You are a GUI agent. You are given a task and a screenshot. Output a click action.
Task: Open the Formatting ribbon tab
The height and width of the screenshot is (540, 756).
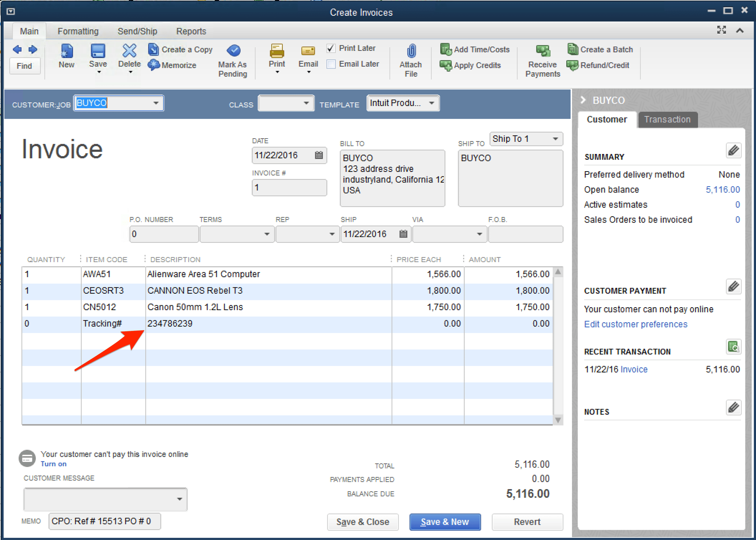[x=78, y=31]
